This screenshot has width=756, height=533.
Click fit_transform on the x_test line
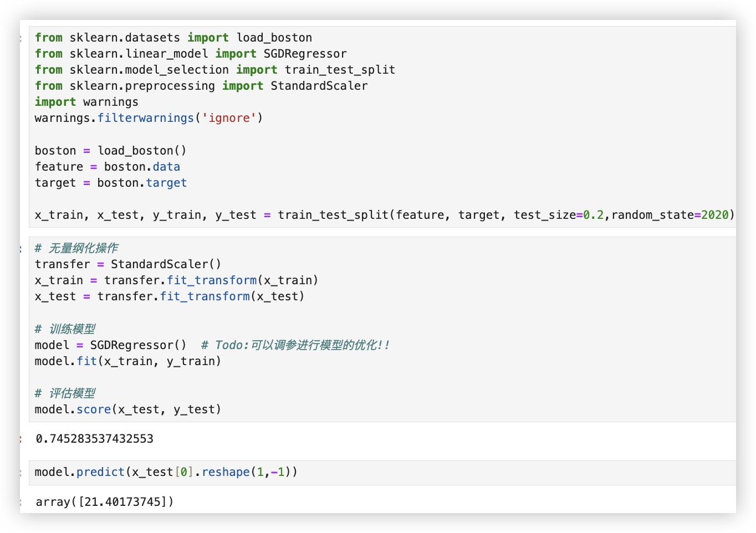click(x=205, y=296)
